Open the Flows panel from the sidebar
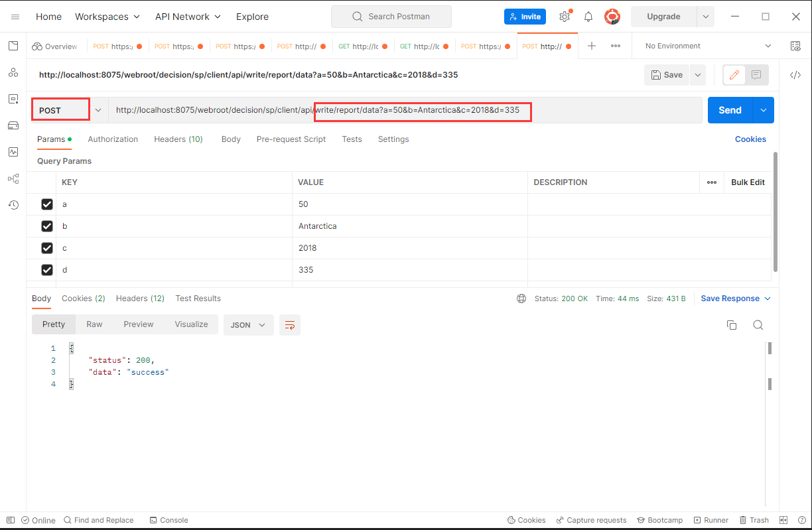This screenshot has height=530, width=812. click(x=13, y=178)
